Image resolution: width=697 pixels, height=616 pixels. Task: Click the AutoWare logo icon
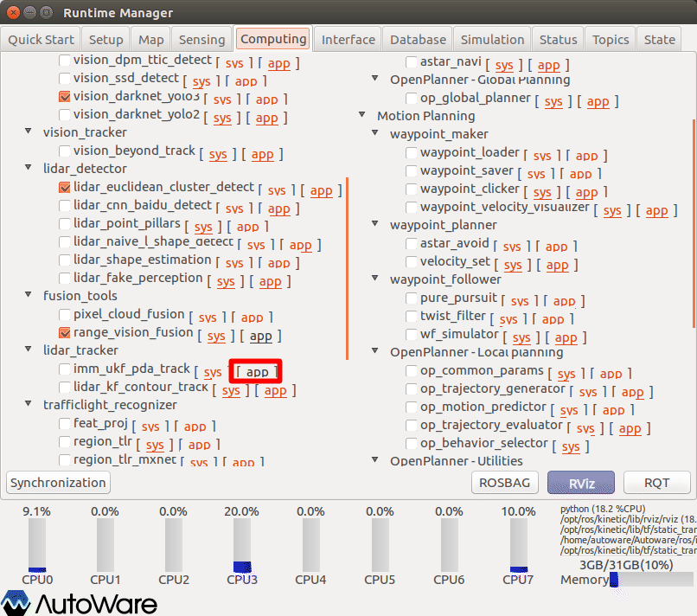16,602
